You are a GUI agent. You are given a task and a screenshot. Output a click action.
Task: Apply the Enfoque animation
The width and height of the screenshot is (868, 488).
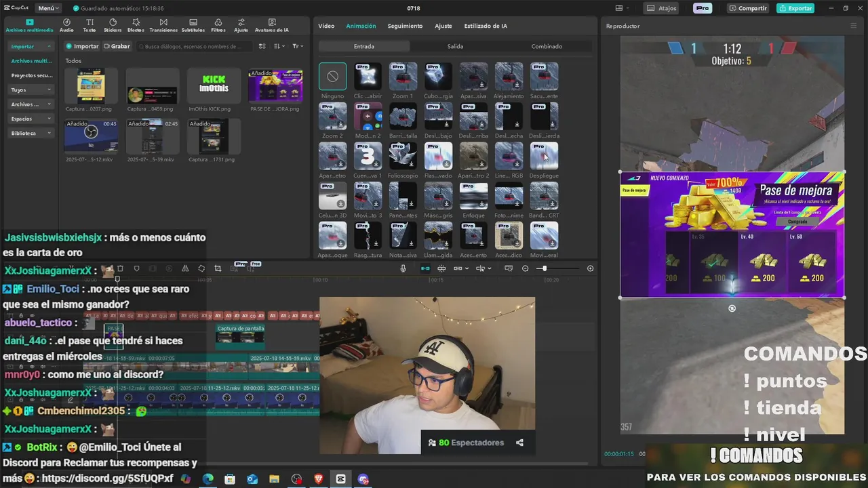pyautogui.click(x=473, y=196)
